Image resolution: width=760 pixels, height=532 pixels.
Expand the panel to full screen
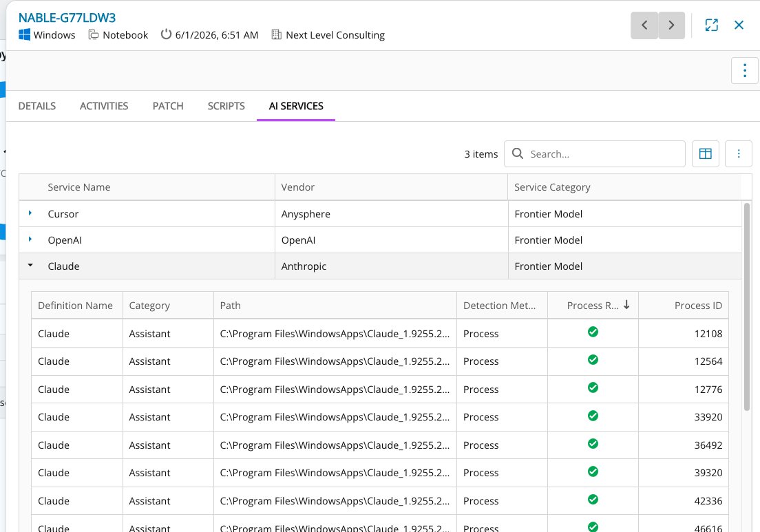point(711,25)
